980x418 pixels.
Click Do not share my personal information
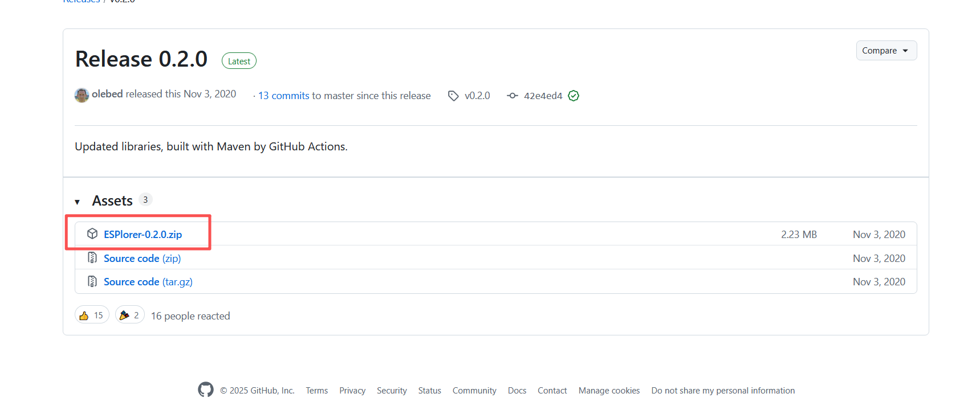coord(723,391)
